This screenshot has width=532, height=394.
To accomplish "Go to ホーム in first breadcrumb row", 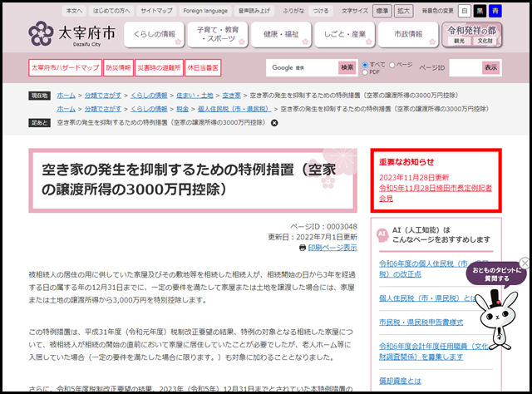I will click(66, 96).
